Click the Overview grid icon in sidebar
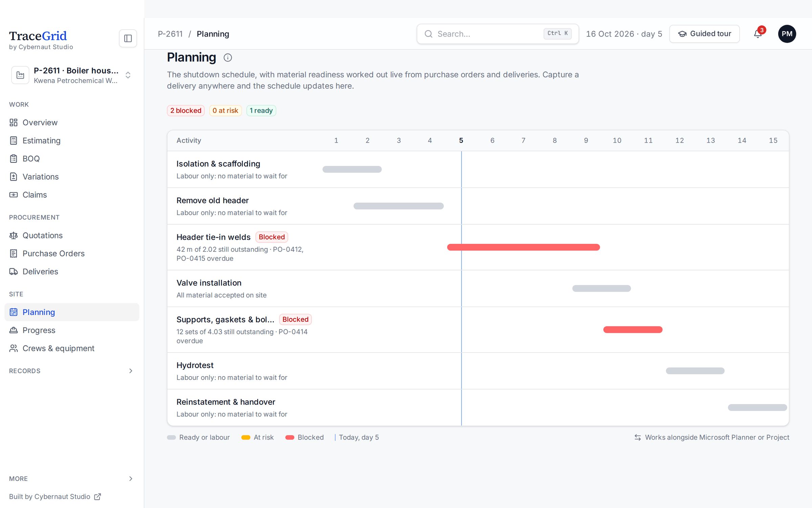 click(x=14, y=123)
